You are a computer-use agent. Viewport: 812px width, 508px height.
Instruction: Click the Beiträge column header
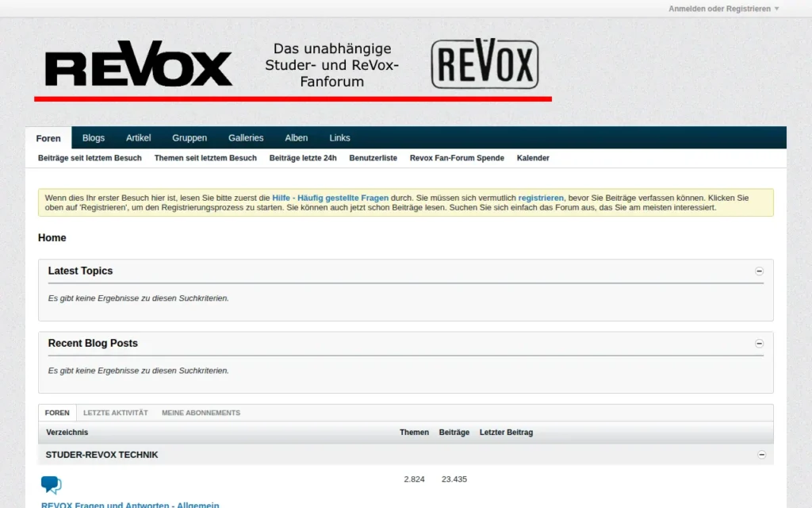pyautogui.click(x=454, y=433)
